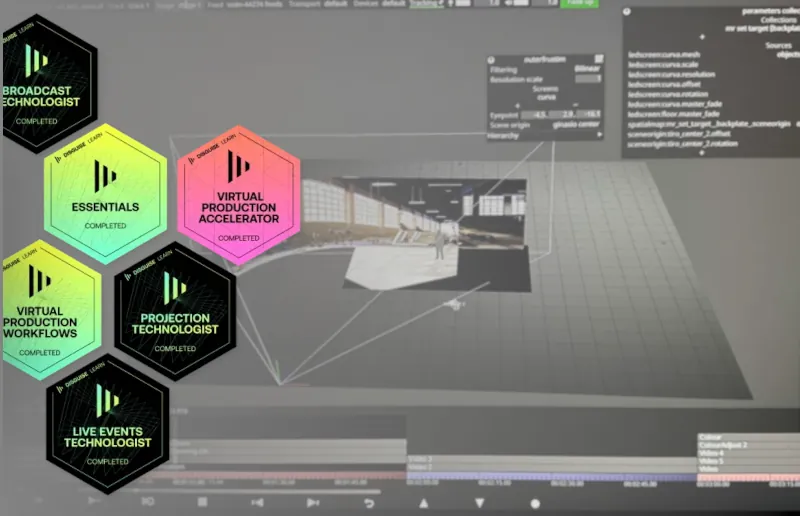
Task: Edit the second Eyepoint value 2.9
Action: click(561, 114)
